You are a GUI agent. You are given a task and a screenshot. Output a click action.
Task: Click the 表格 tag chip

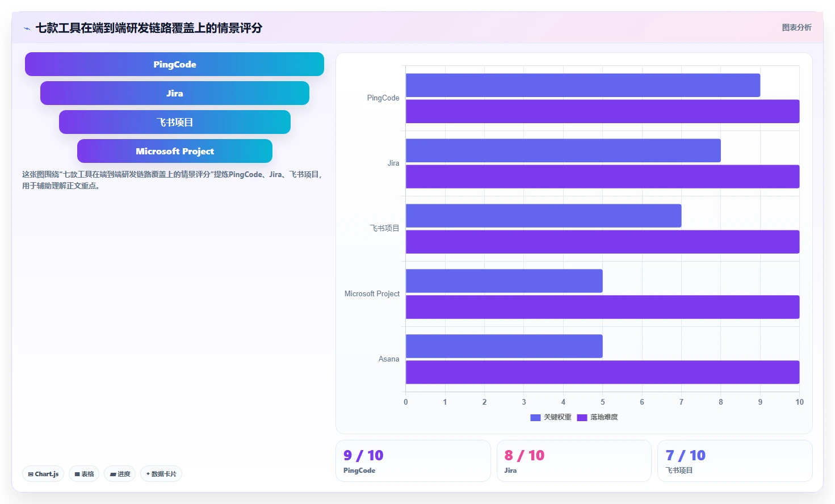coord(84,474)
